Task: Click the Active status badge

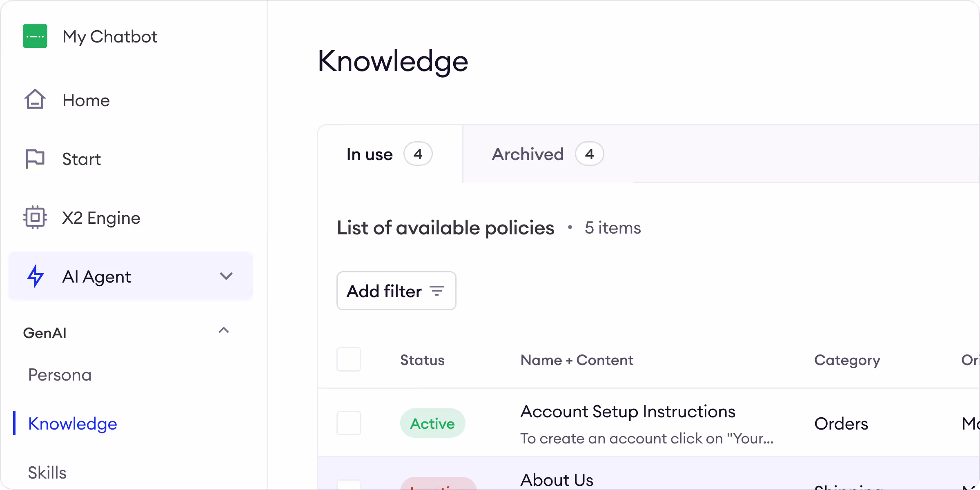Action: pos(432,423)
